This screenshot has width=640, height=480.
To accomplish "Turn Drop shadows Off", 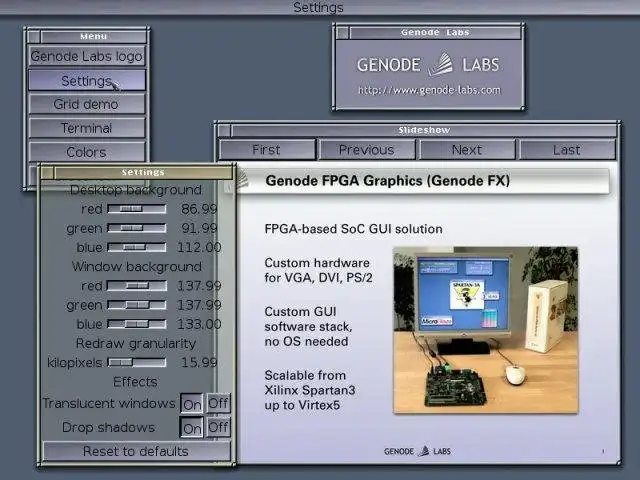I will [218, 427].
